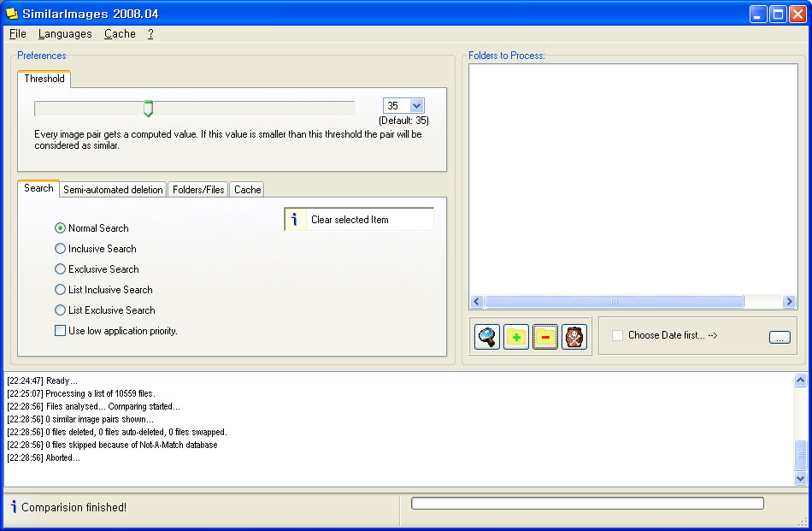This screenshot has width=812, height=531.
Task: Open the File menu
Action: click(x=18, y=33)
